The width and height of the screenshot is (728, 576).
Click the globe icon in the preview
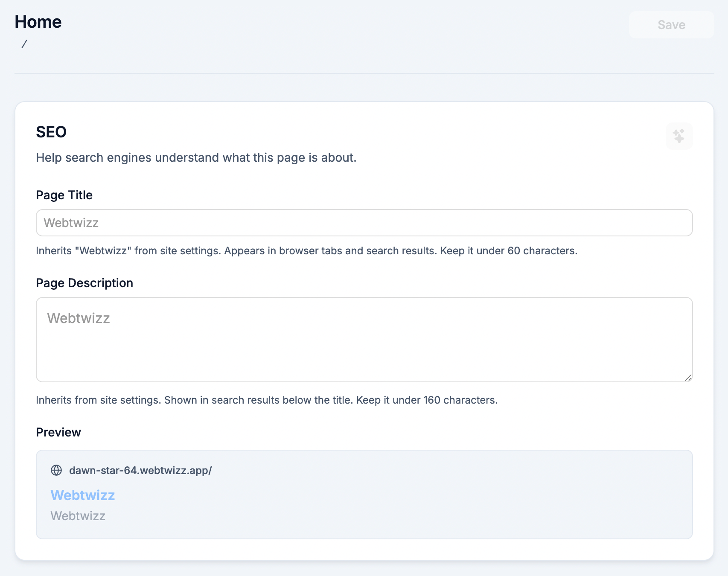[56, 470]
